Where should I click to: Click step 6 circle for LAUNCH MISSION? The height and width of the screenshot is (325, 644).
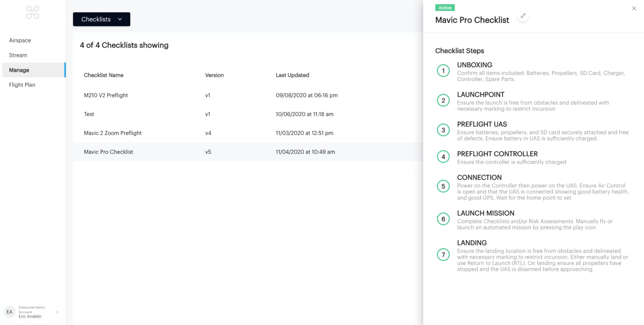(x=443, y=219)
